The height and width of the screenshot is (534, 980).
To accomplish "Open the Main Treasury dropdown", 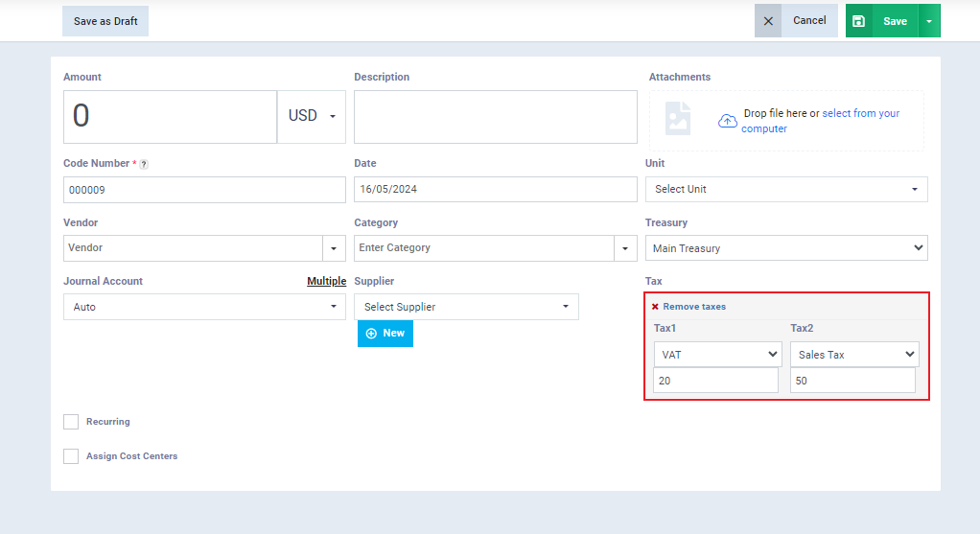I will (786, 248).
